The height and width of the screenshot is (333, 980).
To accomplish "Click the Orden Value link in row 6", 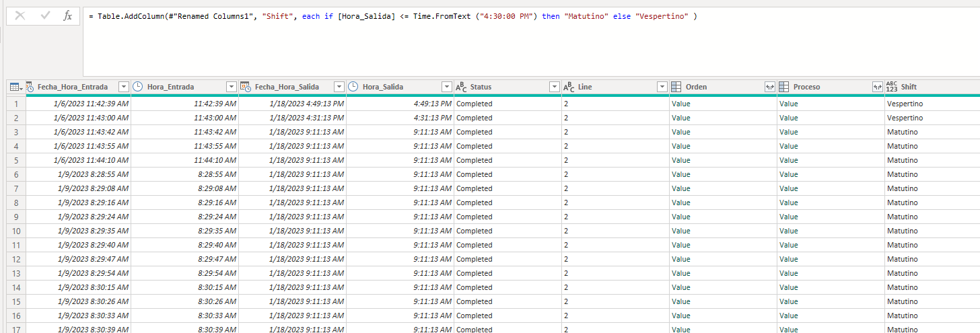I will 680,174.
